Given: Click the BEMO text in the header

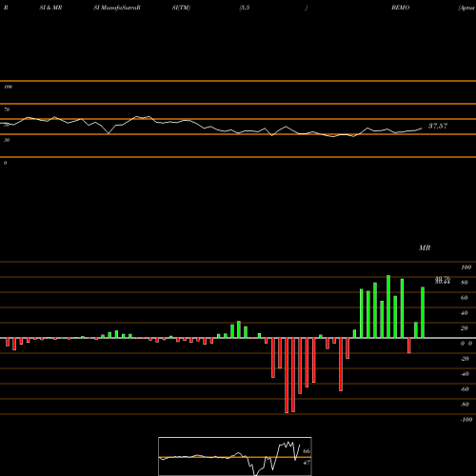Looking at the screenshot, I should [x=400, y=8].
